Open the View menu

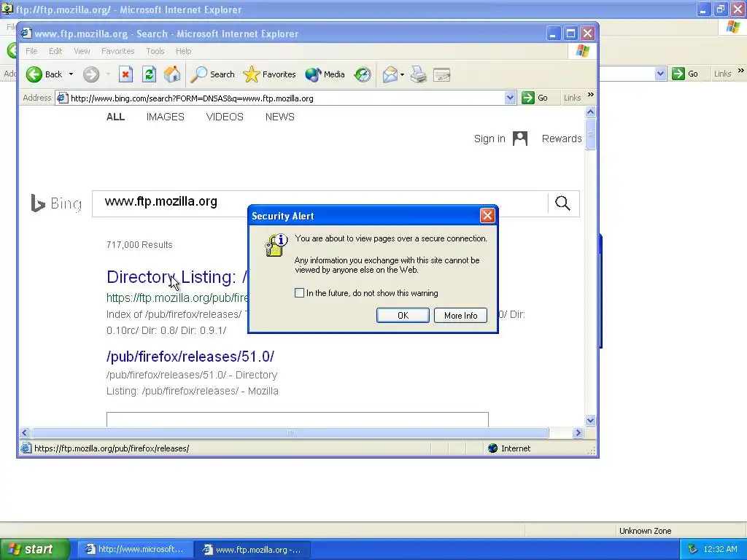click(82, 51)
